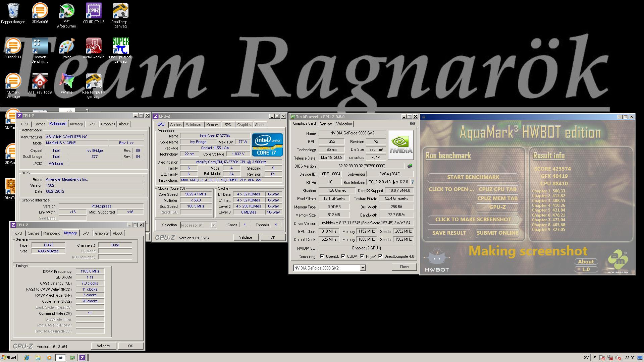Image resolution: width=644 pixels, height=362 pixels.
Task: Open the super_pi_mod desktop shortcut
Action: point(120,51)
